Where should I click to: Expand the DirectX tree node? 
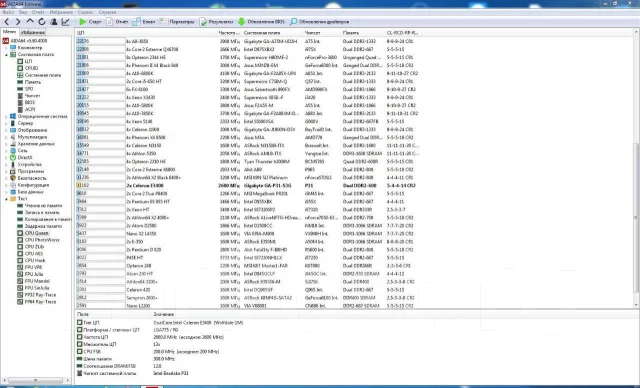pyautogui.click(x=6, y=157)
